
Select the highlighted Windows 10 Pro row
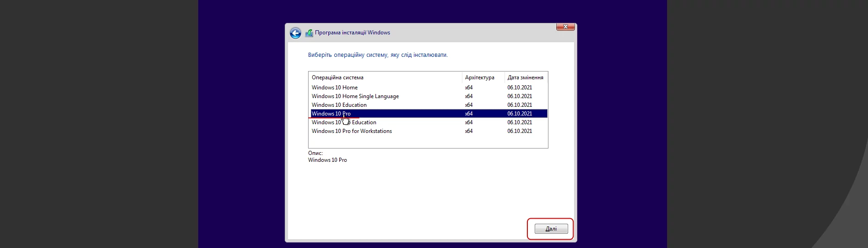[x=429, y=114]
